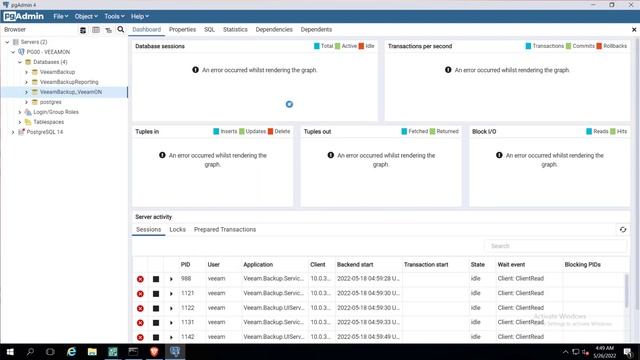Expand the PostgreSQL 14 server node

(x=13, y=132)
